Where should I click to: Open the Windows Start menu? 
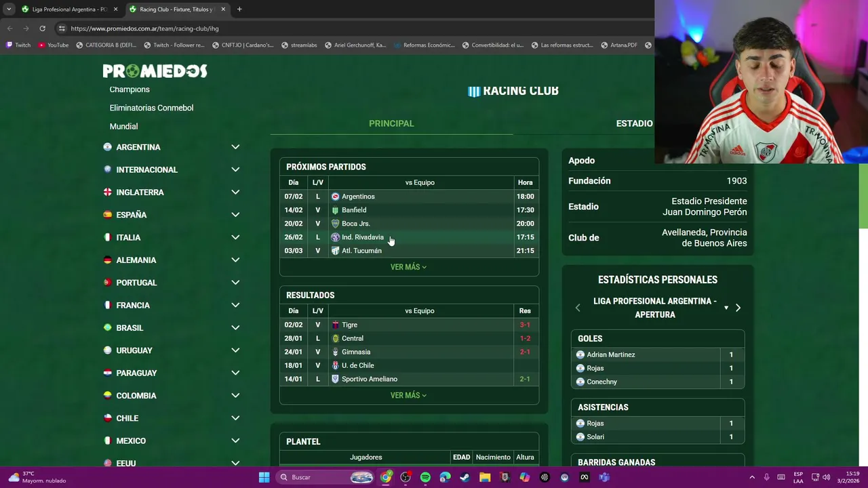point(264,477)
